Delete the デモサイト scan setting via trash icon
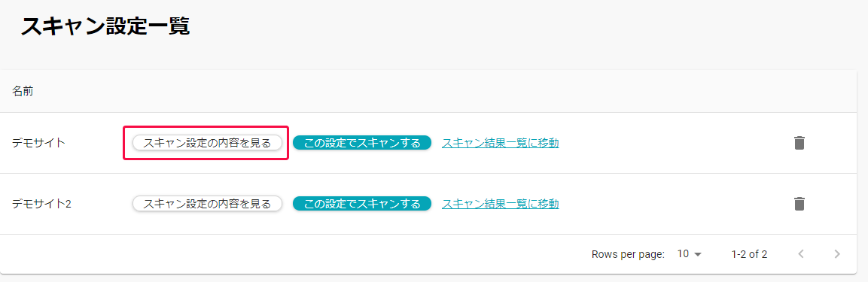Viewport: 868px width, 282px height. point(798,143)
